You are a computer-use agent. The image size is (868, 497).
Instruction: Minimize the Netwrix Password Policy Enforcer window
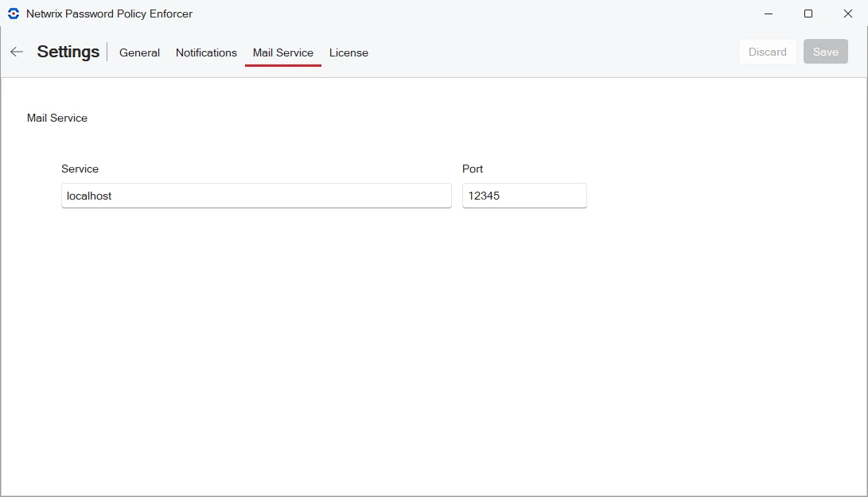point(768,14)
